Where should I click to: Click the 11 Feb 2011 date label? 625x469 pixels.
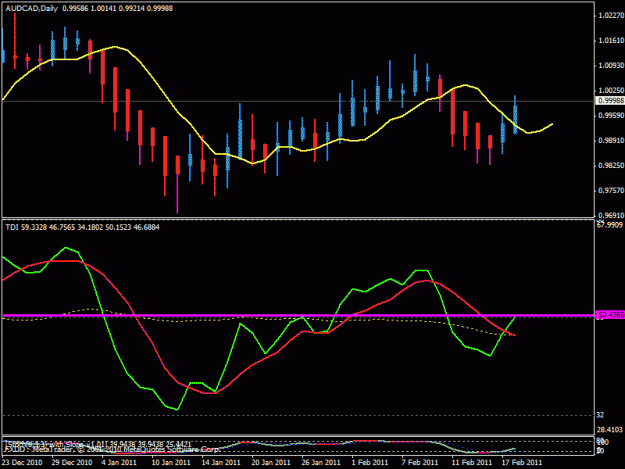click(x=472, y=463)
